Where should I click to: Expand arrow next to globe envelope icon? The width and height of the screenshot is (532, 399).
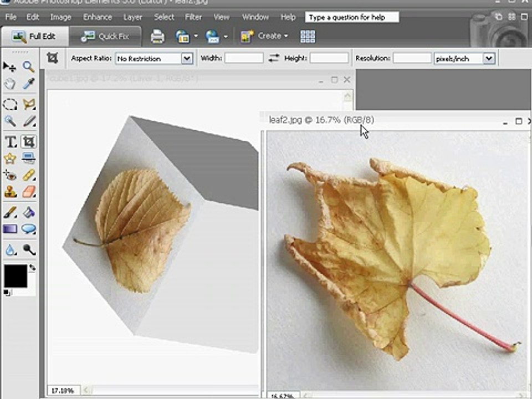click(x=226, y=37)
